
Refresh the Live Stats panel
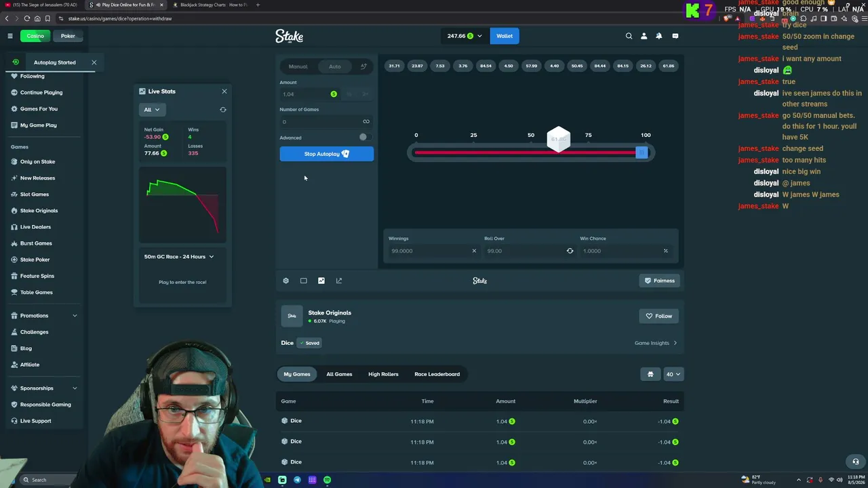223,110
